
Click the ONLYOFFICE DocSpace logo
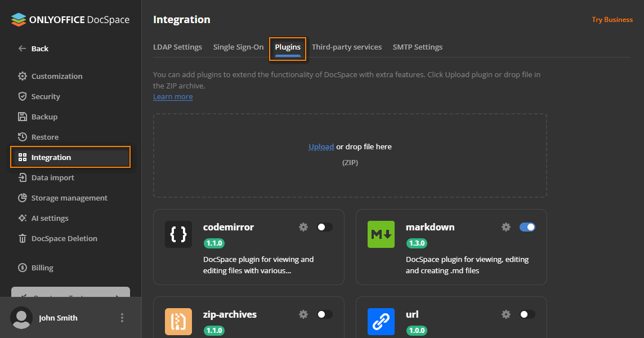tap(70, 20)
